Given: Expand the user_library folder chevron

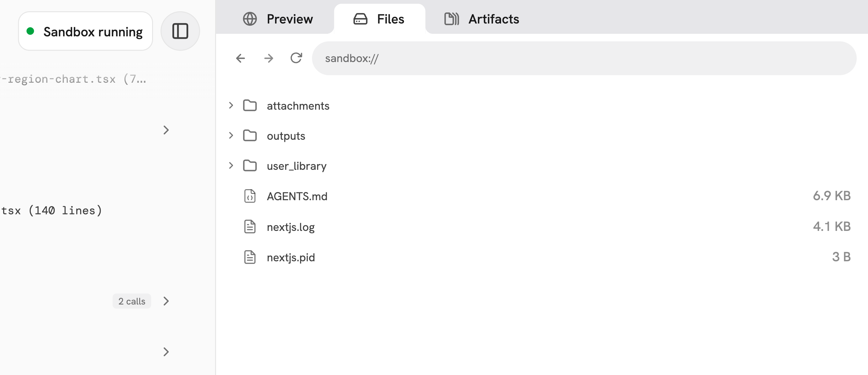Looking at the screenshot, I should pyautogui.click(x=231, y=165).
